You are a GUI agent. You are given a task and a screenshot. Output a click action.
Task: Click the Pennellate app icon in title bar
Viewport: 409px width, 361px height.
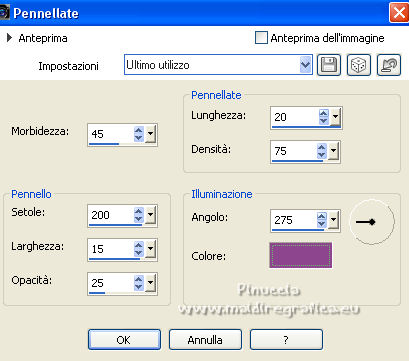pyautogui.click(x=4, y=13)
